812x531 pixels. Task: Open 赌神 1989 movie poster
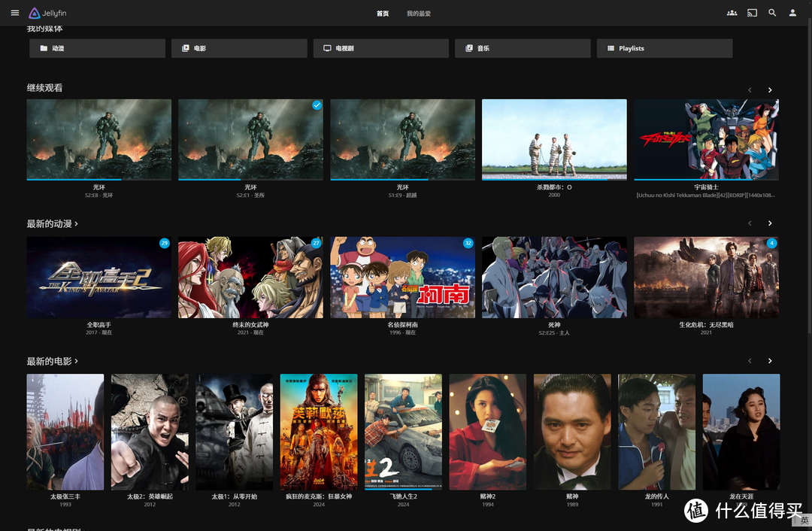pos(572,432)
